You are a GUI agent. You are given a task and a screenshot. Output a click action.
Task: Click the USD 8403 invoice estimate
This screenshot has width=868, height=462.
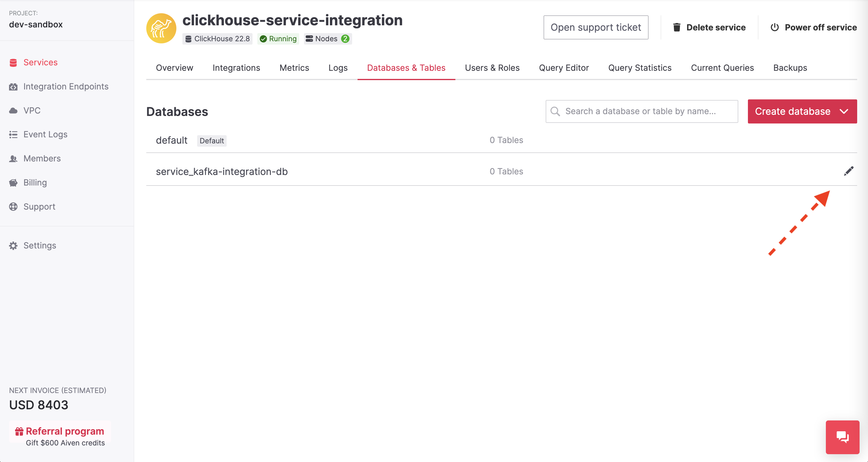pos(39,405)
